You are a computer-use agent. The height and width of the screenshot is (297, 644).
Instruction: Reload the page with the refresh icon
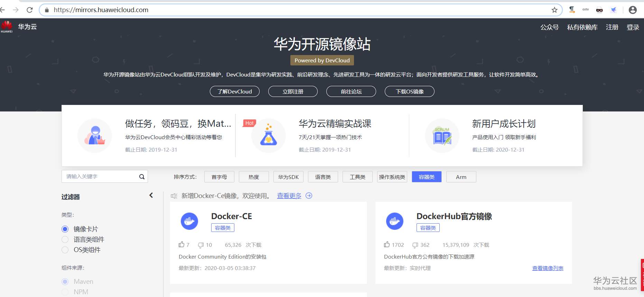(x=30, y=10)
